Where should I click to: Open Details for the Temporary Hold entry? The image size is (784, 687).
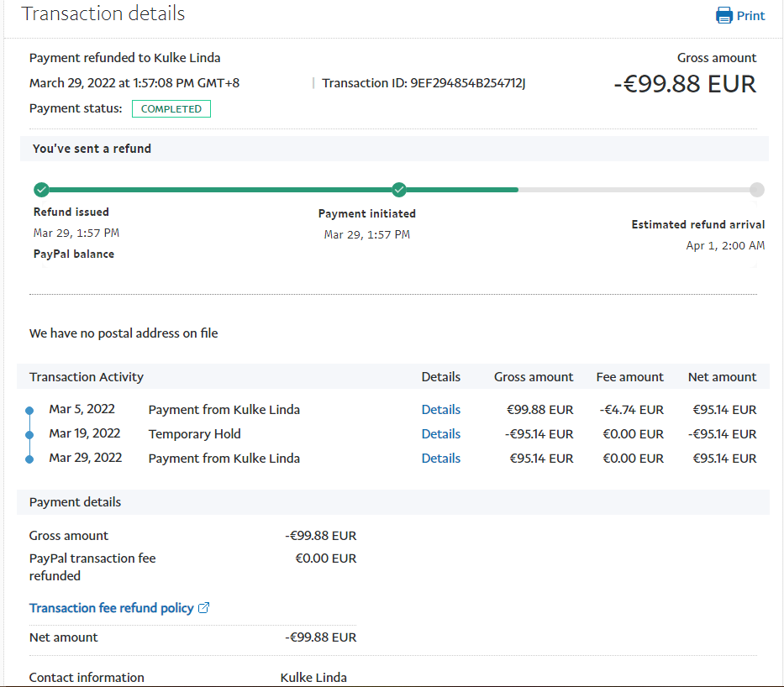(x=440, y=434)
